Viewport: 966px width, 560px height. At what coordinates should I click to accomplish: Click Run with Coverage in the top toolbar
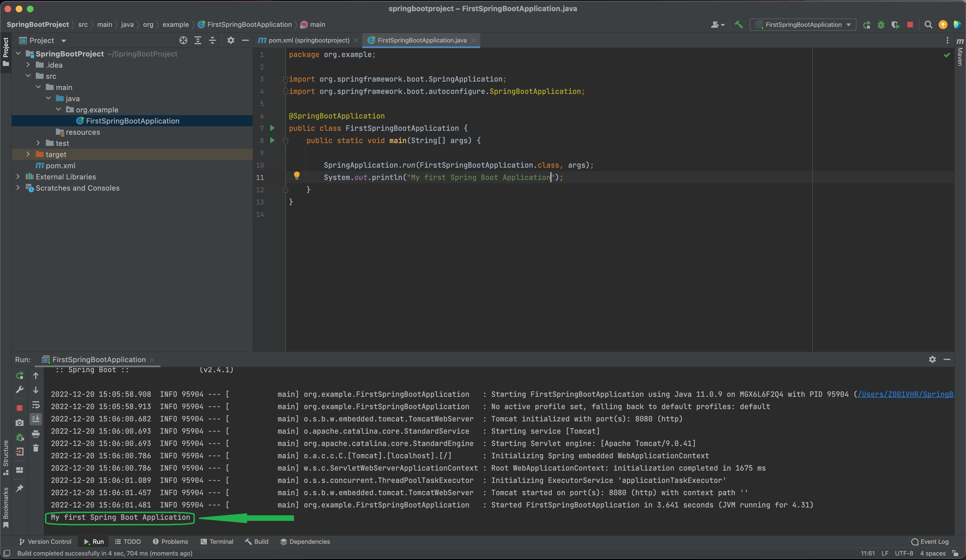[x=896, y=25]
